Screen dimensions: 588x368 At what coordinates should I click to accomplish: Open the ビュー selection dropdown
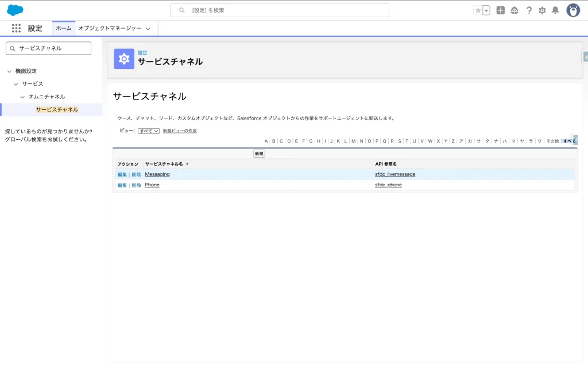click(149, 131)
